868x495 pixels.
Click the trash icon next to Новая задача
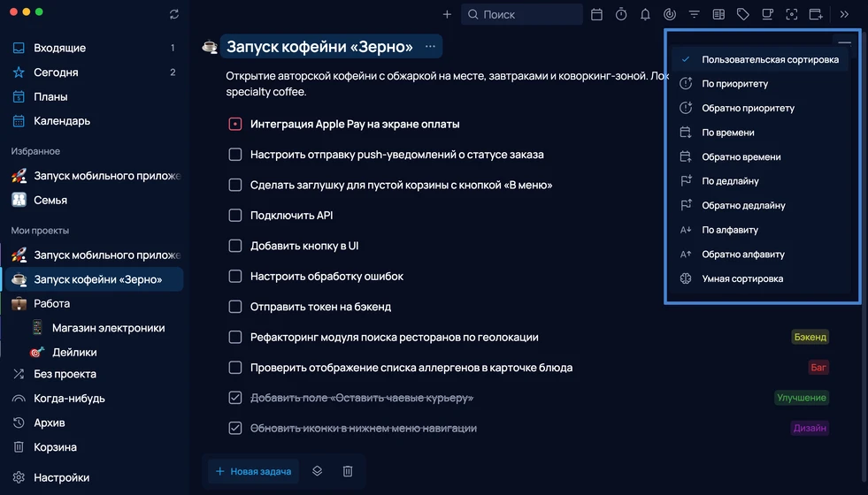(x=348, y=471)
